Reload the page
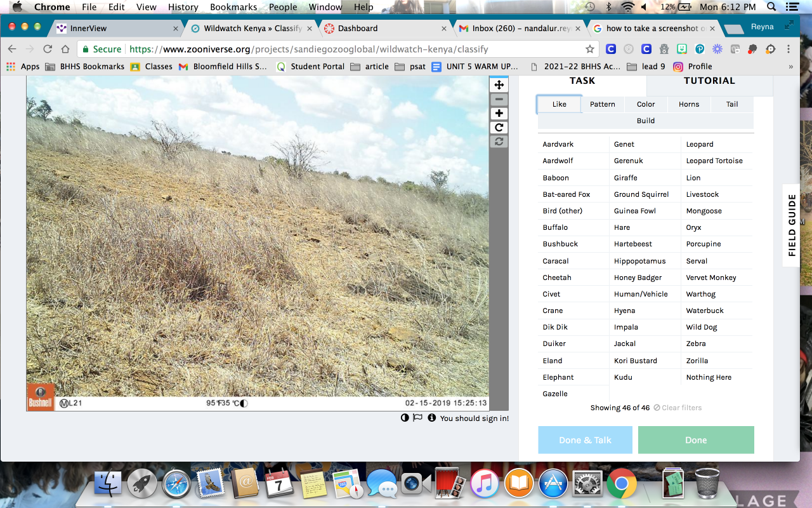 pyautogui.click(x=48, y=49)
